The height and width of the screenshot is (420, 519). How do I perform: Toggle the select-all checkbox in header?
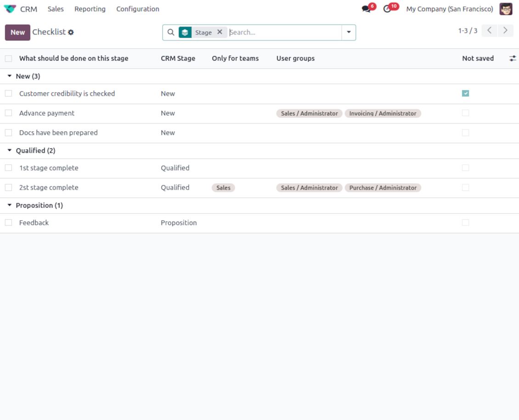(x=8, y=59)
